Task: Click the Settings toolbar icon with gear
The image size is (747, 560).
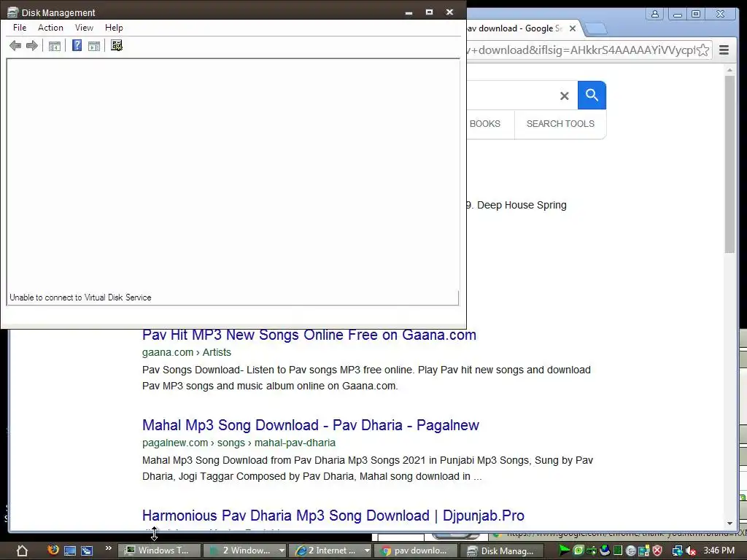Action: (x=117, y=45)
